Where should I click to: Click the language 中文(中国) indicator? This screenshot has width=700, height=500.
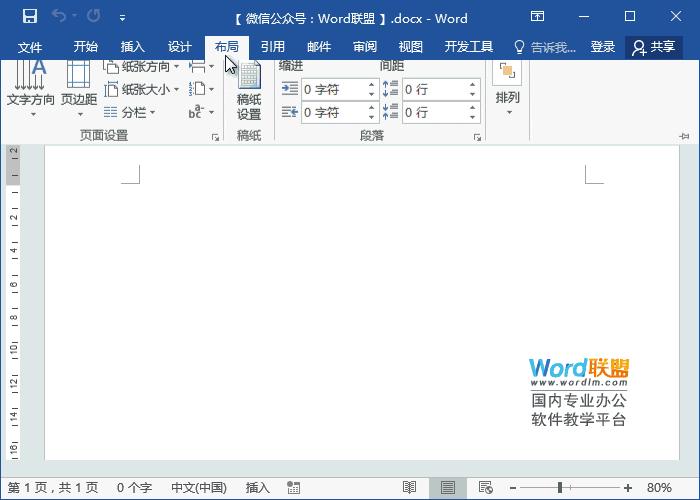pyautogui.click(x=199, y=488)
